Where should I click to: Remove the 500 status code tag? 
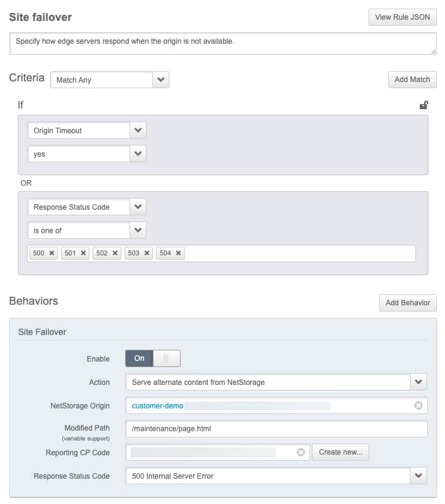point(52,253)
